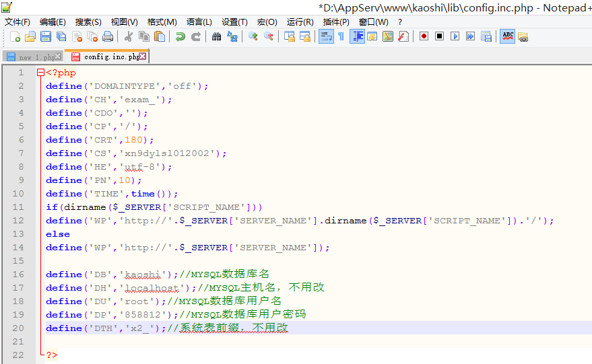Open the 语言(L) menu
Viewport: 592px width, 364px height.
(x=199, y=22)
